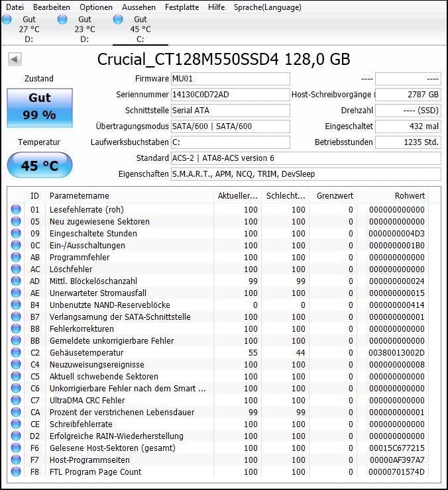Select the 27 °C D: drive tab
The width and height of the screenshot is (448, 490).
coord(28,29)
